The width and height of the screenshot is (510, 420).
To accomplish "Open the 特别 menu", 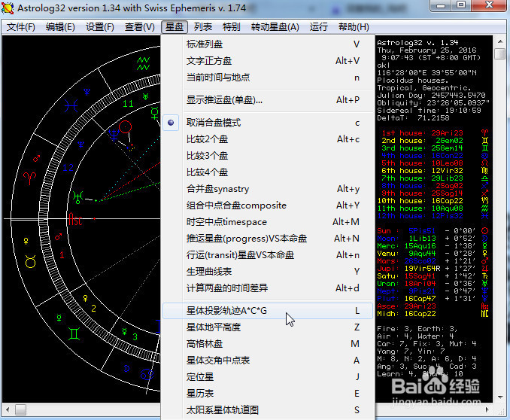I will (x=231, y=27).
